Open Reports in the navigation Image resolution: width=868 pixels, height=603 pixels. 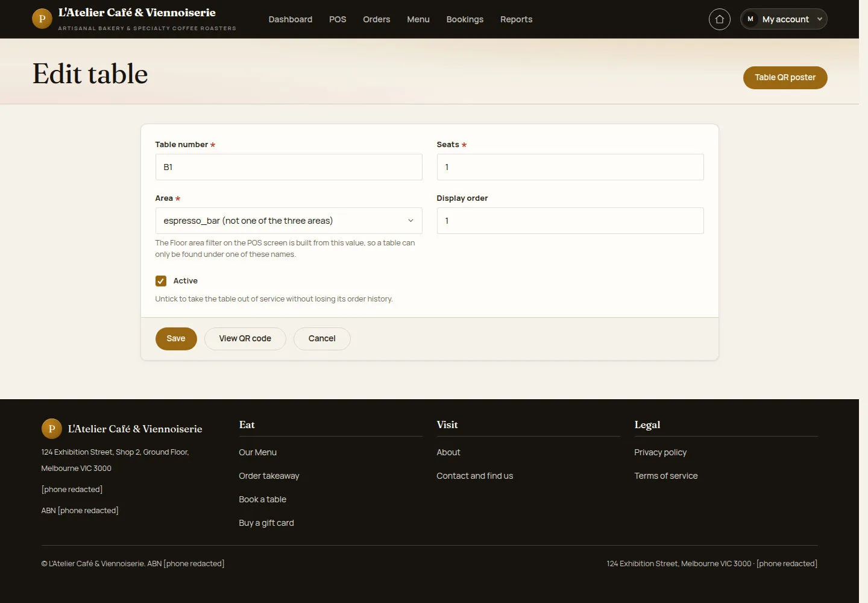[517, 19]
